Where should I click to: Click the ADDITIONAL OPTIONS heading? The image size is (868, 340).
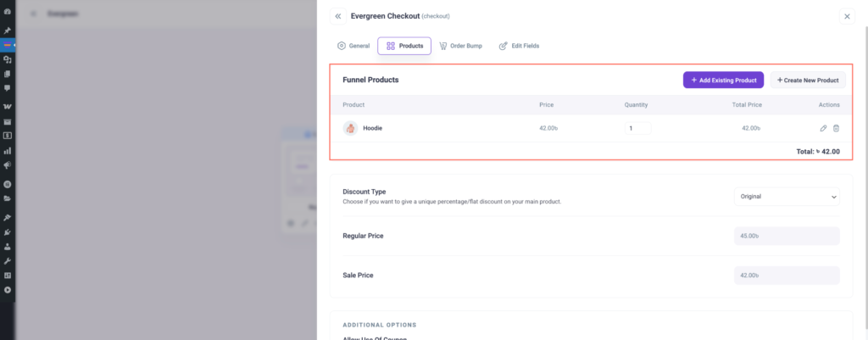(x=380, y=325)
